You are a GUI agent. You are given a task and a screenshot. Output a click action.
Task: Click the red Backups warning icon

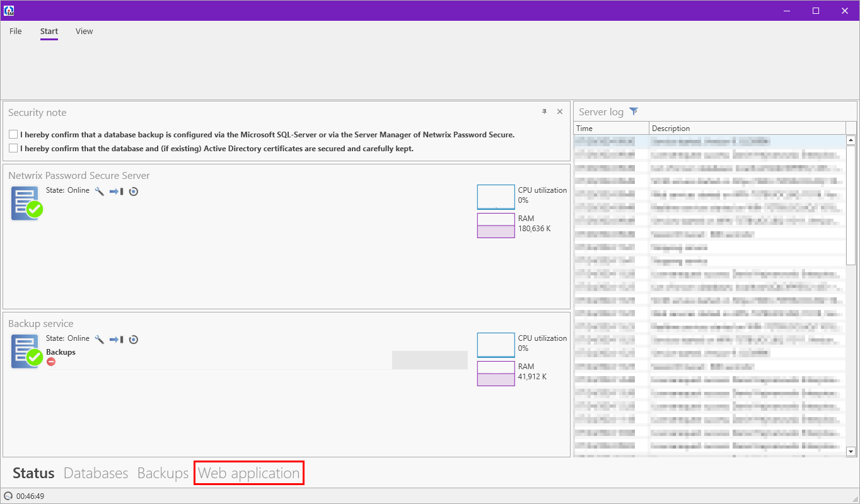(x=51, y=362)
